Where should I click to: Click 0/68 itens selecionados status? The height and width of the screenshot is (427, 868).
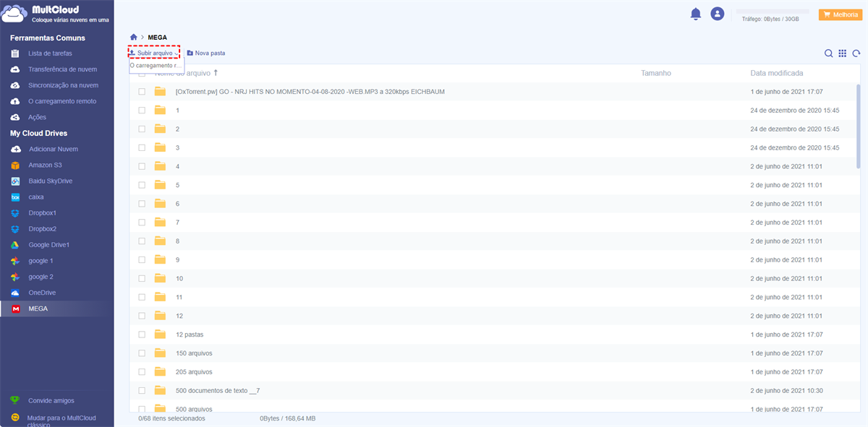coord(171,418)
